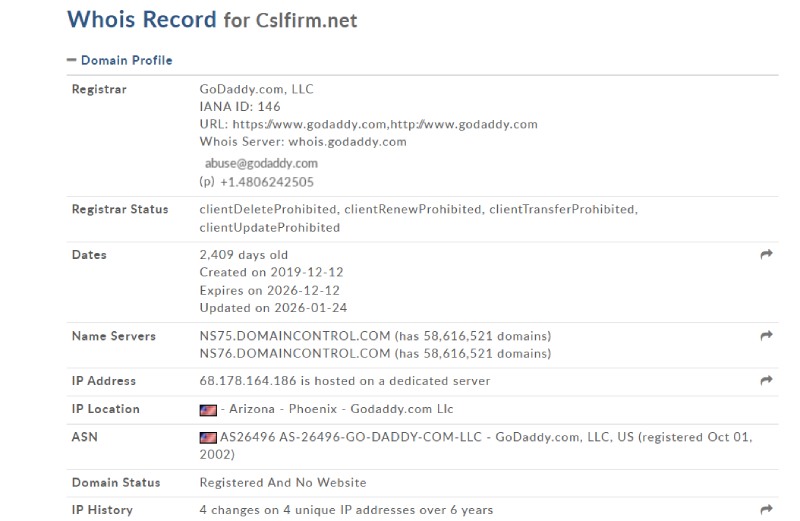Select the NS75.DOMAINCONTROL.COM name server
Screen dimensions: 800x521
pos(295,336)
